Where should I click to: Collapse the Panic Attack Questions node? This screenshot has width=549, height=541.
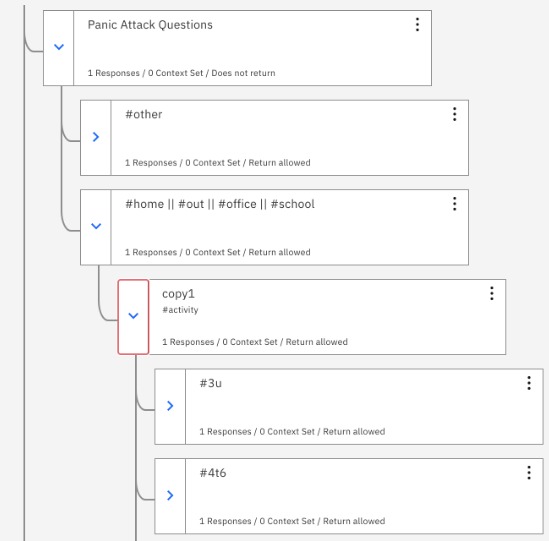click(59, 47)
